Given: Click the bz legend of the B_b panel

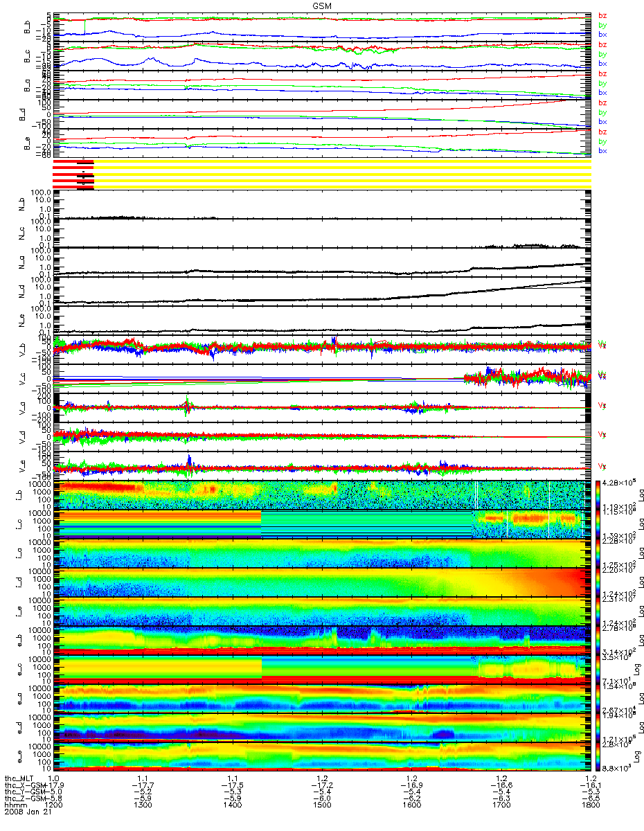Looking at the screenshot, I should tap(602, 16).
